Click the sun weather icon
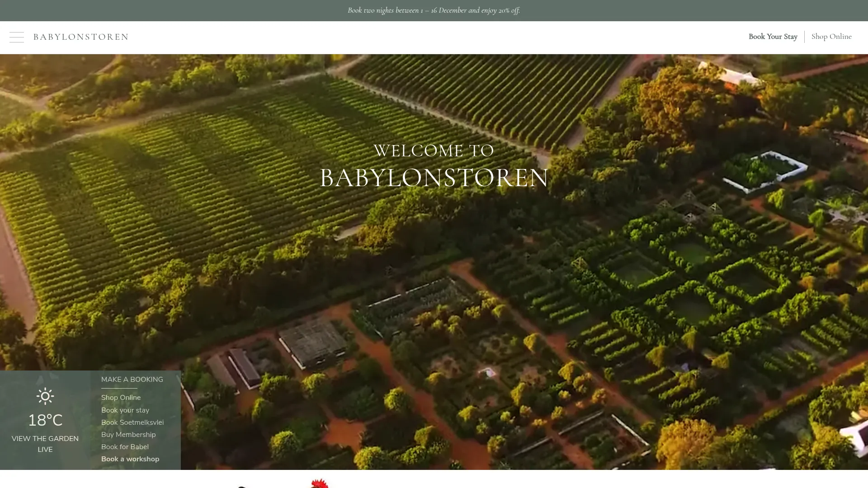 point(45,396)
